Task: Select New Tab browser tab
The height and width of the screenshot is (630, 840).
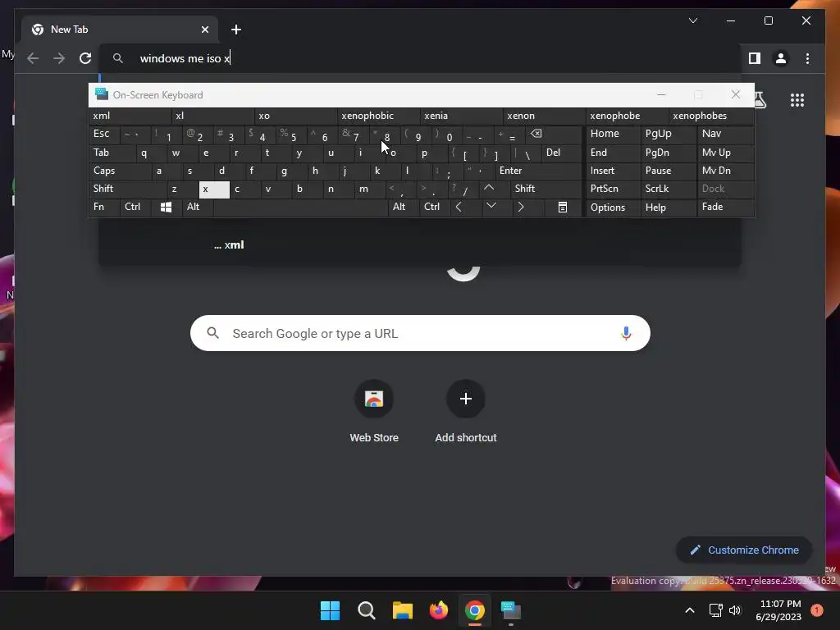Action: (120, 30)
